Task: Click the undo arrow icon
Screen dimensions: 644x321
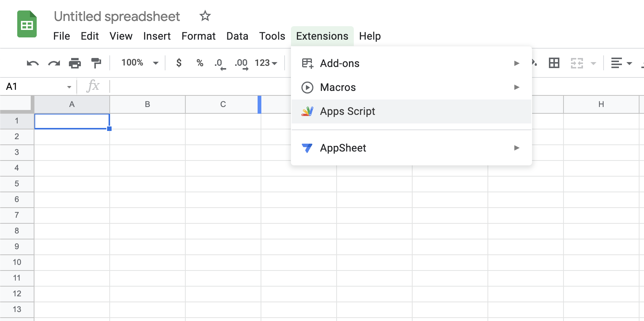Action: click(x=33, y=63)
